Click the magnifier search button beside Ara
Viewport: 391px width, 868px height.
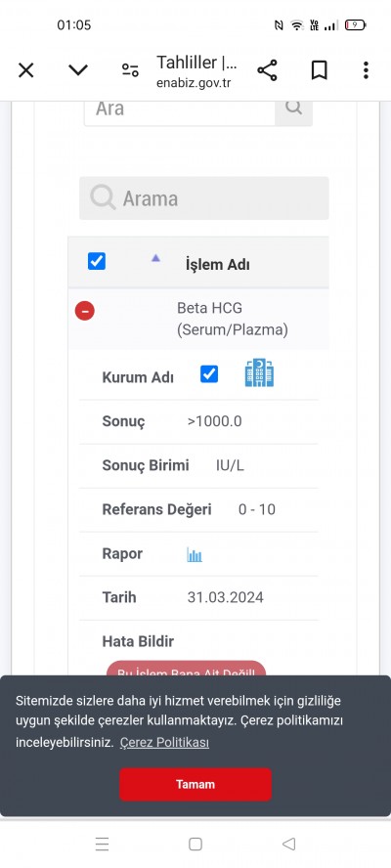click(293, 108)
